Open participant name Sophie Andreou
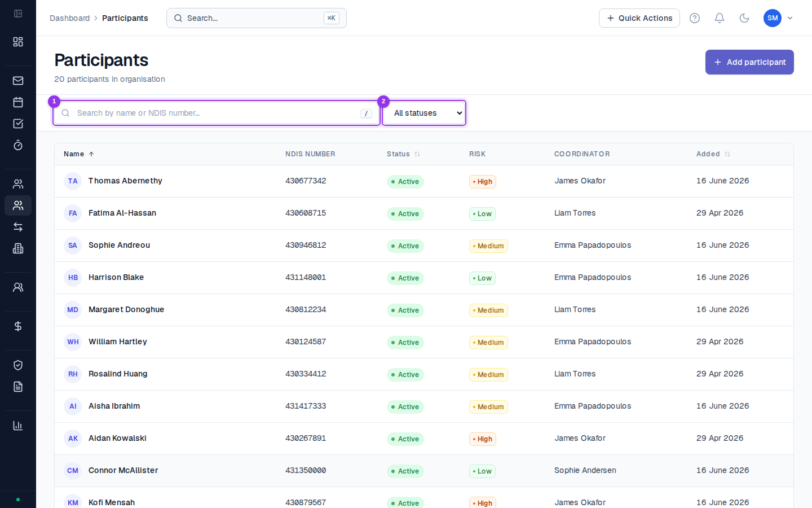 click(x=119, y=245)
